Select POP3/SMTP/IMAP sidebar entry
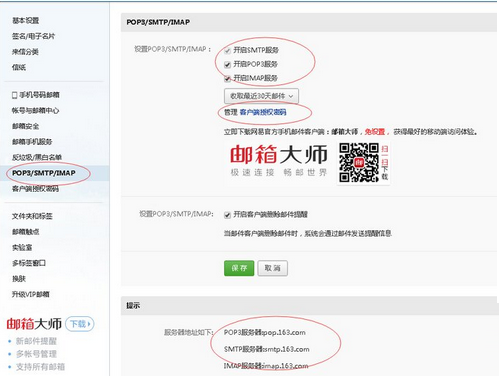Screen dimensions: 499x386 [x=44, y=173]
